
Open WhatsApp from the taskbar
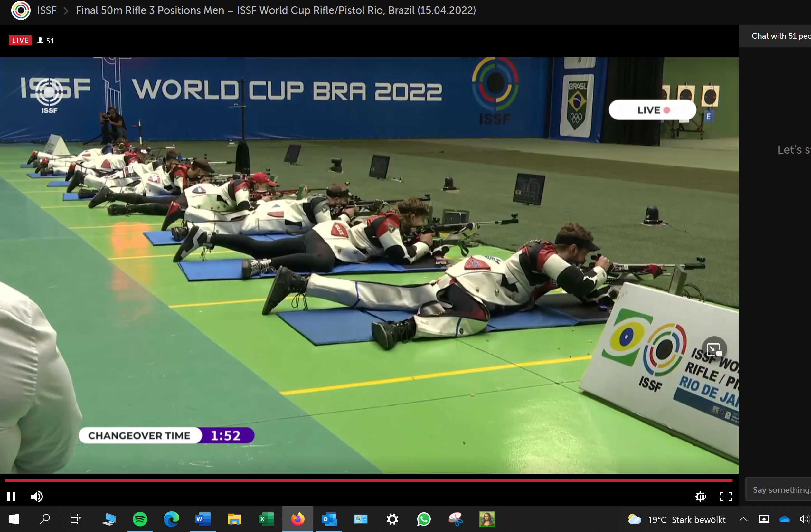pos(424,519)
